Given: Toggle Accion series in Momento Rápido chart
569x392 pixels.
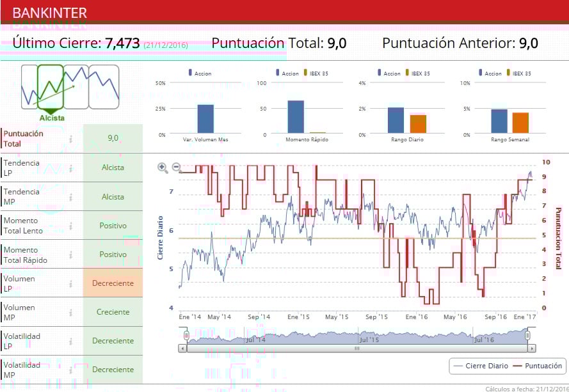Looking at the screenshot, I should click(287, 74).
